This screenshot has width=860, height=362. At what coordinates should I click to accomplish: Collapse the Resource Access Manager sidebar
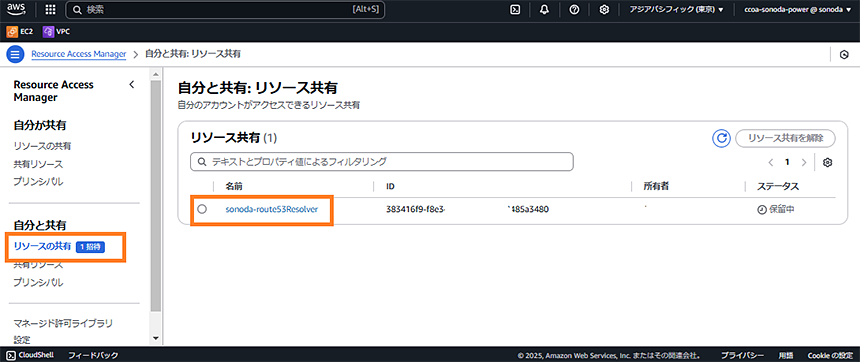pos(131,84)
